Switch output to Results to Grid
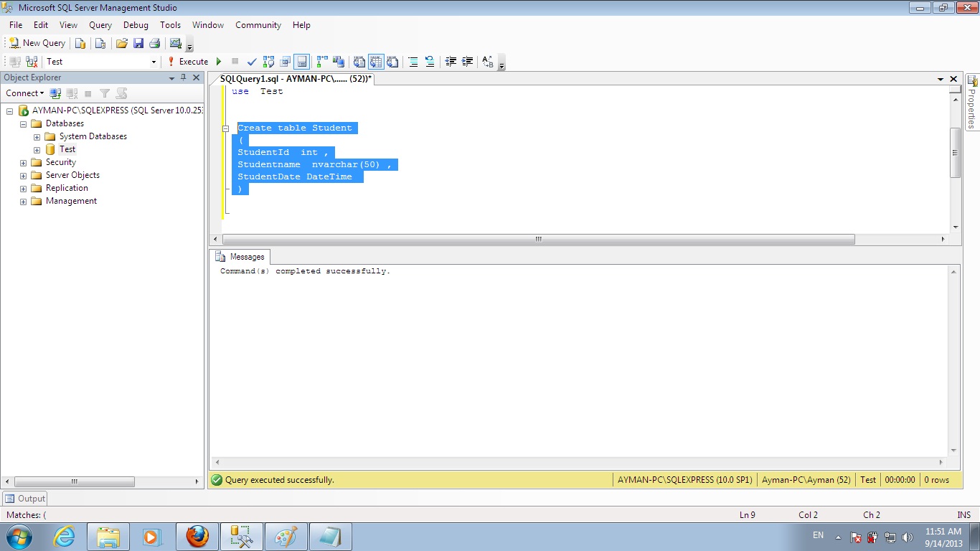This screenshot has width=980, height=551. [376, 62]
